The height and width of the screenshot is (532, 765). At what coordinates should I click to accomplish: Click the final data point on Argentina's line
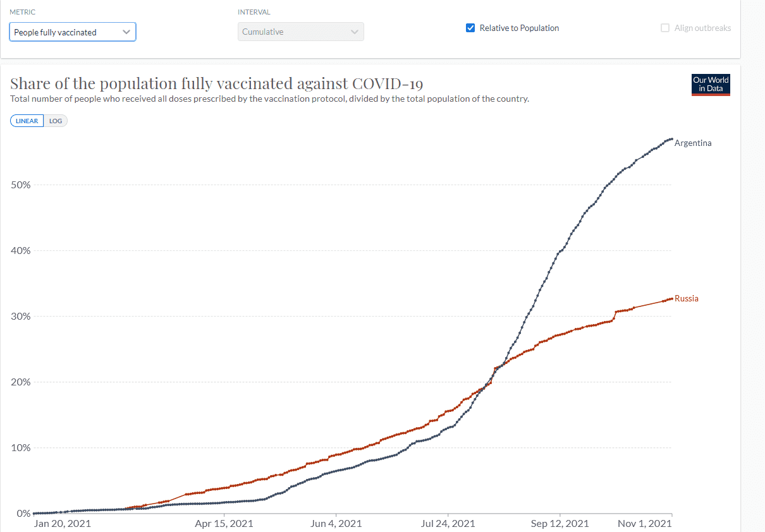(x=671, y=138)
